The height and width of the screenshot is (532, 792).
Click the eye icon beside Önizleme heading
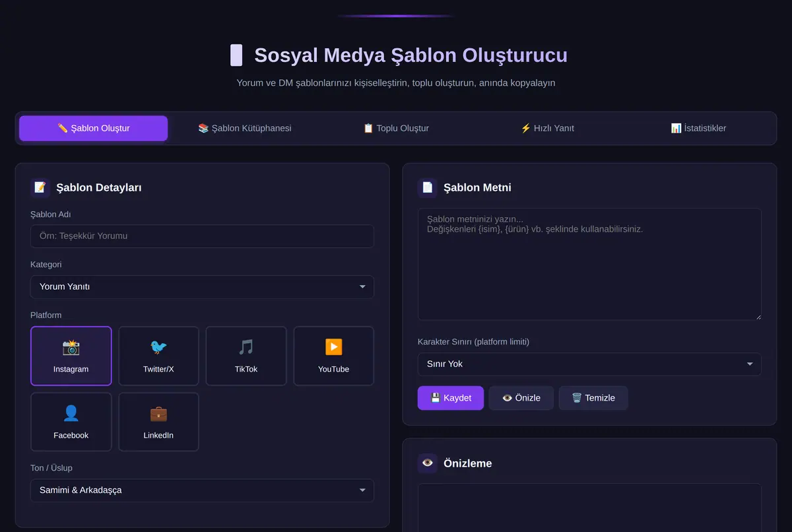428,463
